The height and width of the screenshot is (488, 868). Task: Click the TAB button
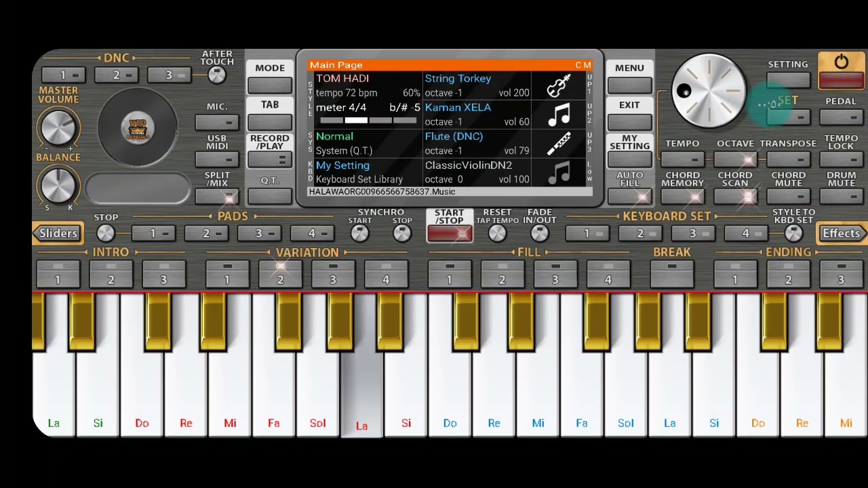coord(270,122)
